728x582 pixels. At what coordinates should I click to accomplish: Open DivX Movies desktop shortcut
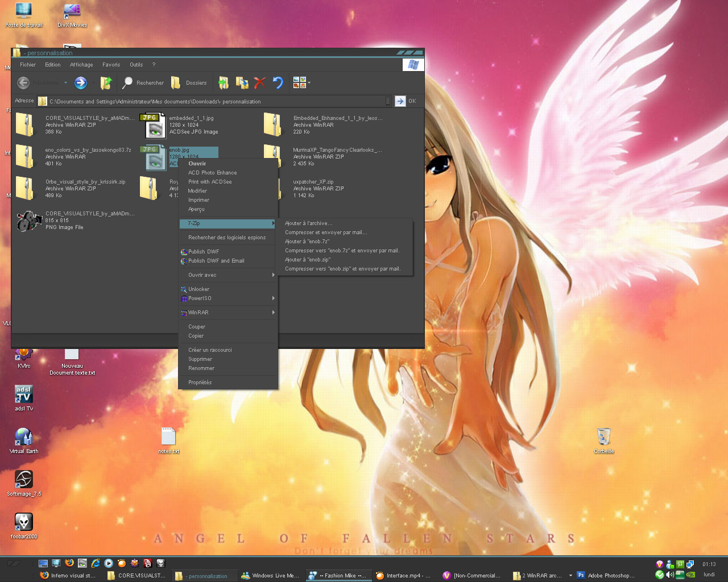tap(72, 15)
